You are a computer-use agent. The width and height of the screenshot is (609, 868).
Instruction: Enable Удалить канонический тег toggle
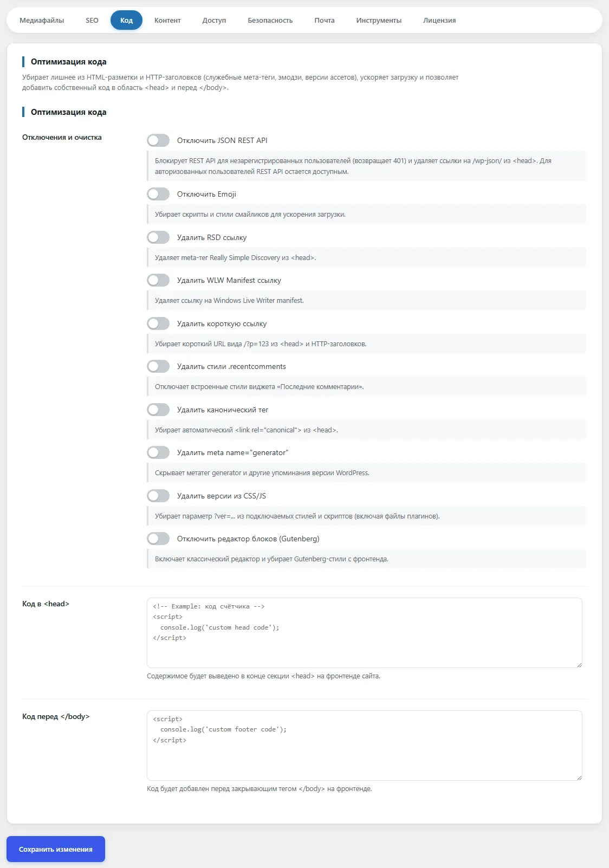click(158, 410)
